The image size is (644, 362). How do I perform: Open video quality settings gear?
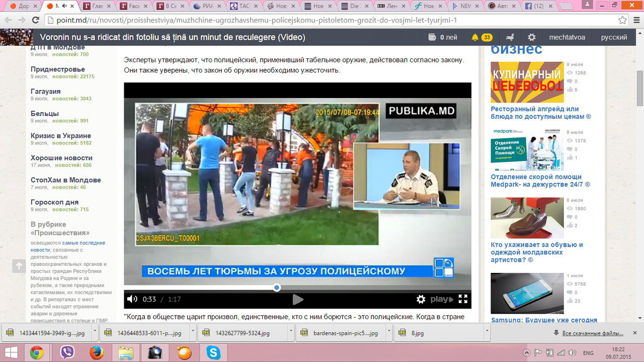click(421, 299)
